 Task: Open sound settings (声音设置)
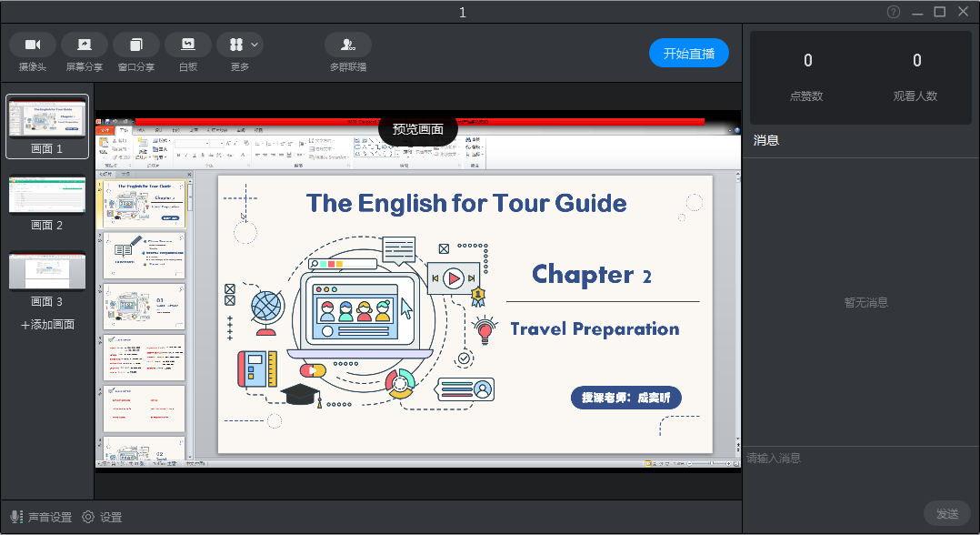click(x=41, y=517)
